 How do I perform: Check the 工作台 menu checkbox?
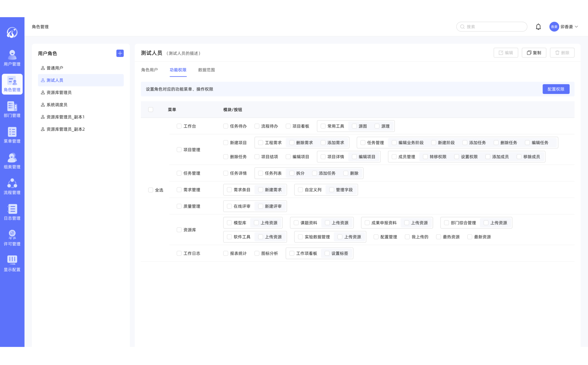[179, 126]
